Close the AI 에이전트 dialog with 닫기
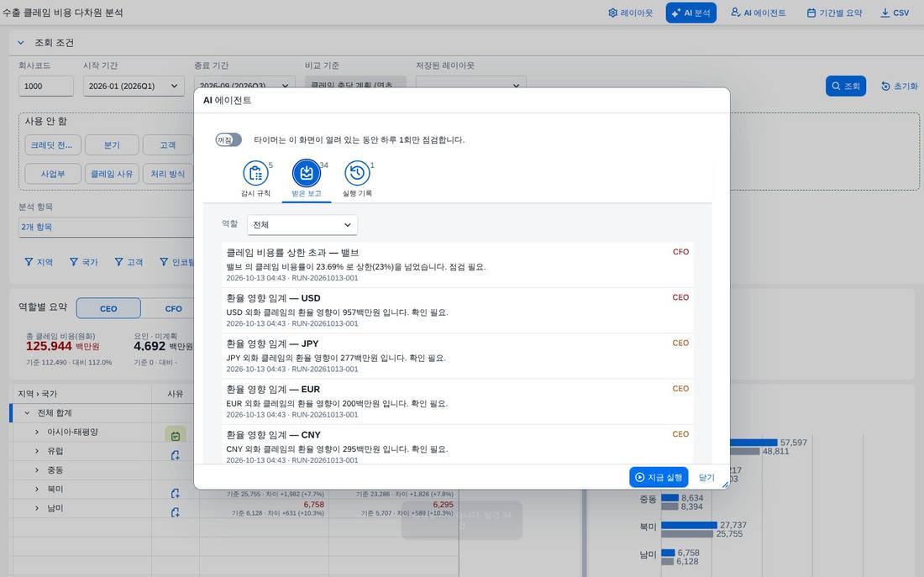The width and height of the screenshot is (924, 577). click(706, 477)
